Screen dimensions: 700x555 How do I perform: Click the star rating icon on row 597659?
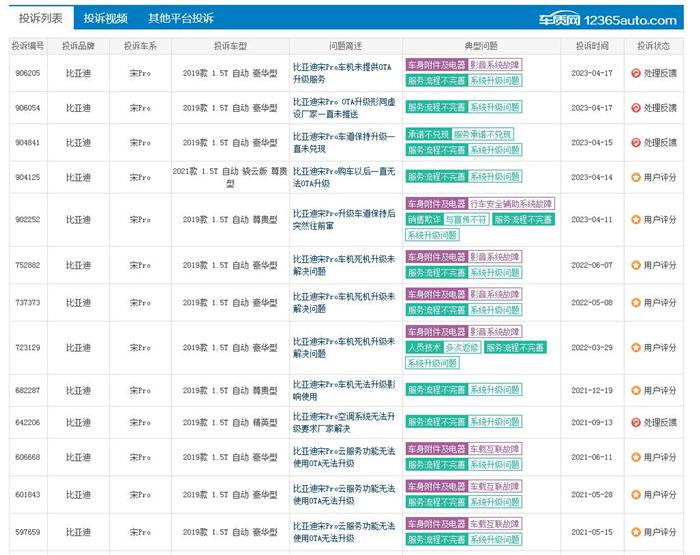click(x=635, y=532)
